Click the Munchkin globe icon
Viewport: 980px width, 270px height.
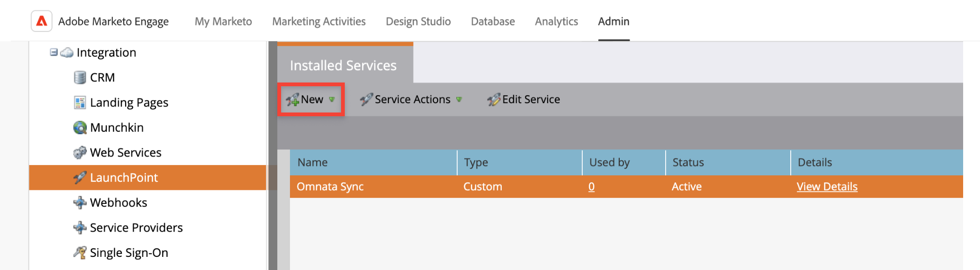tap(80, 127)
